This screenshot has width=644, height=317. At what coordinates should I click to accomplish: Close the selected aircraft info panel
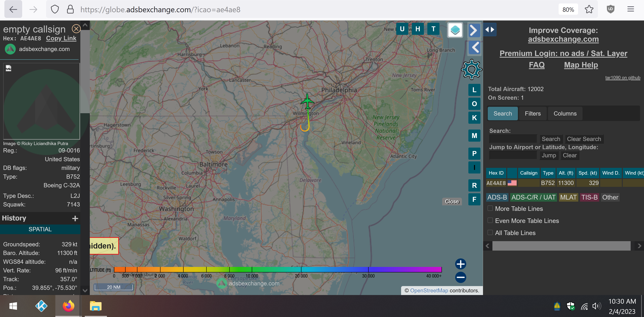pos(76,29)
